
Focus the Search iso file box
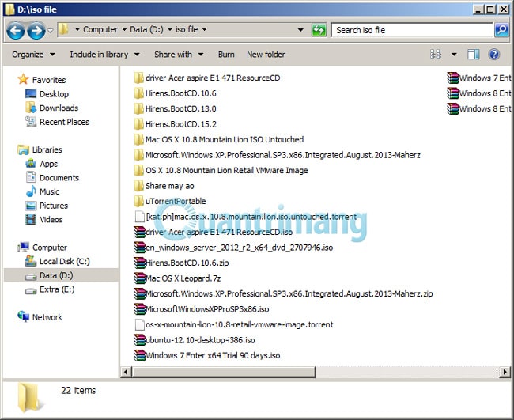412,30
